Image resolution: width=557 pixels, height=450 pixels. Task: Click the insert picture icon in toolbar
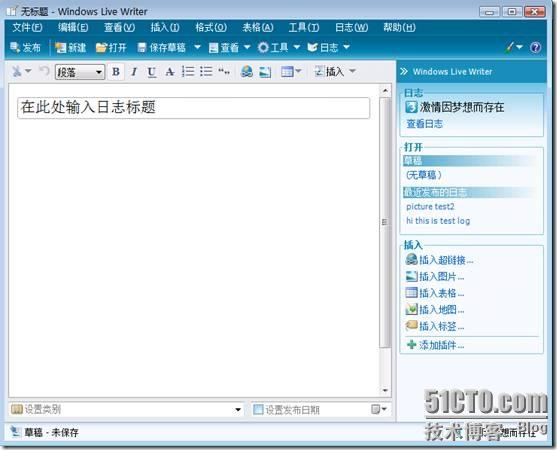(265, 72)
